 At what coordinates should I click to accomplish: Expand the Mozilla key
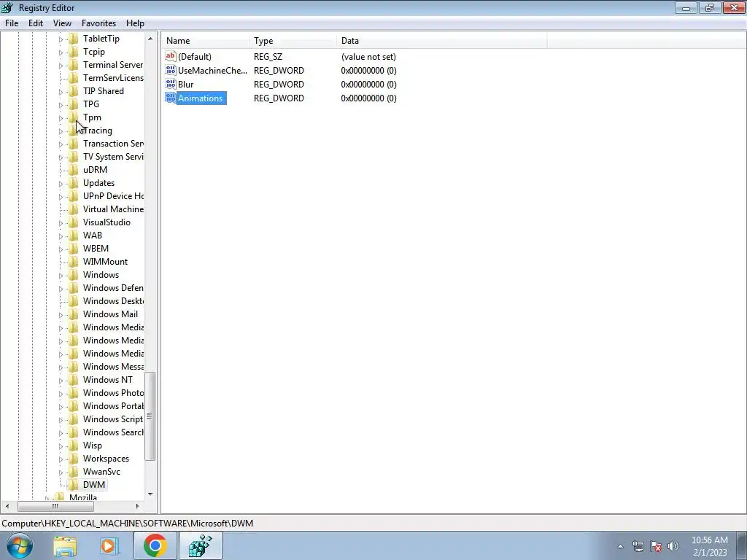(47, 498)
